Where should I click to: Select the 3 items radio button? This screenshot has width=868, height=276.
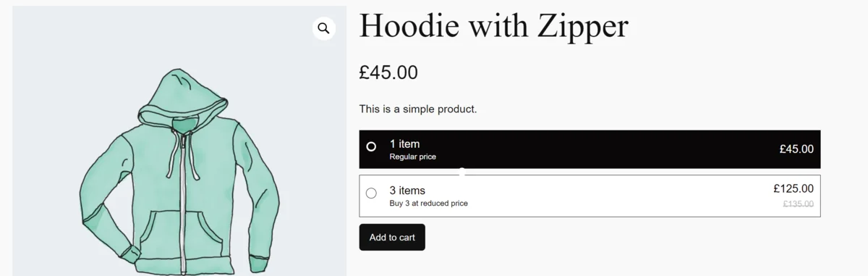[371, 193]
